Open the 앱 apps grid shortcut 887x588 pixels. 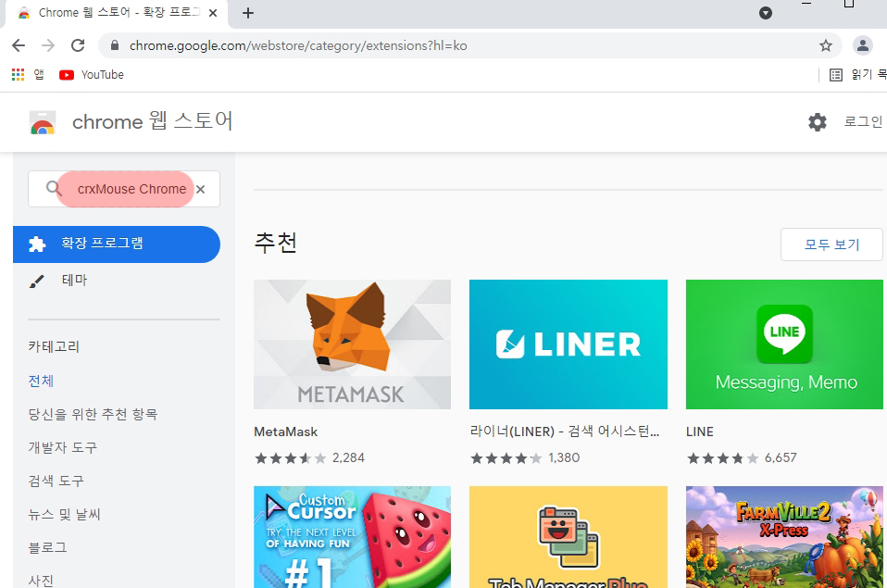click(x=28, y=75)
